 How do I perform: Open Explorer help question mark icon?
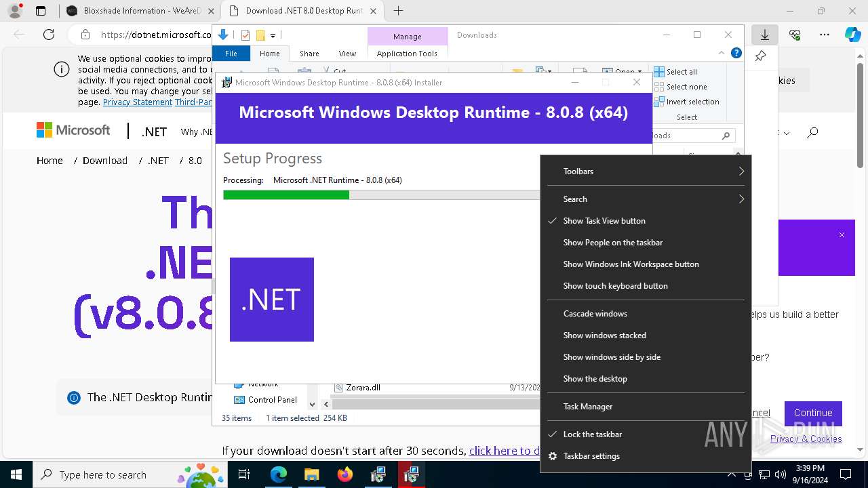[736, 53]
